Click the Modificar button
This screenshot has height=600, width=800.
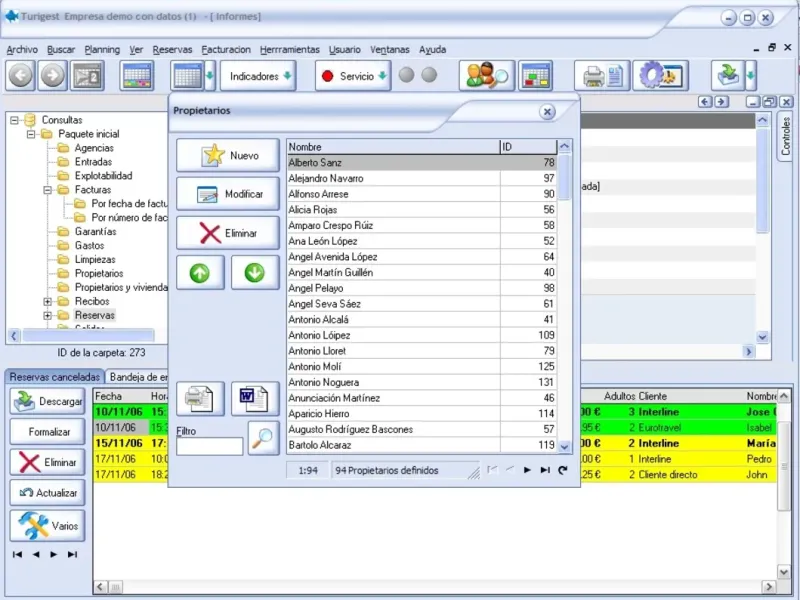tap(228, 194)
